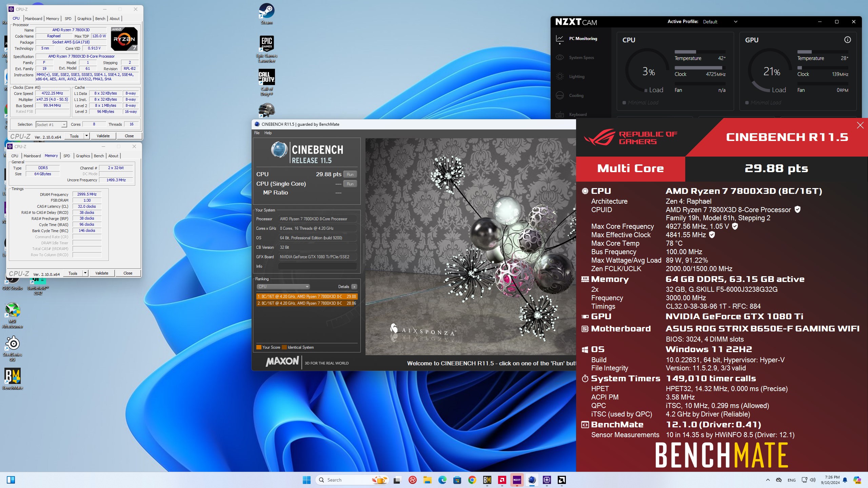Viewport: 868px width, 488px height.
Task: Switch to CPU-Z taskbar icon
Action: tap(547, 480)
